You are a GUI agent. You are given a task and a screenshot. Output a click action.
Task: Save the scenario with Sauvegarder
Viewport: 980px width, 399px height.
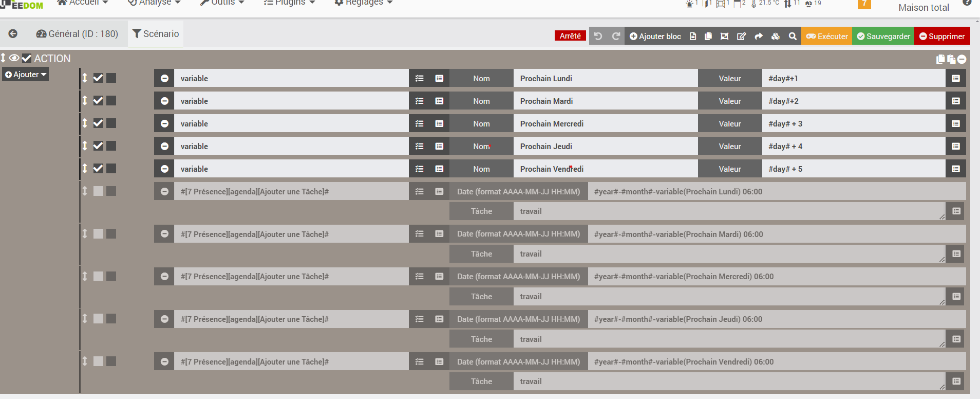tap(883, 36)
